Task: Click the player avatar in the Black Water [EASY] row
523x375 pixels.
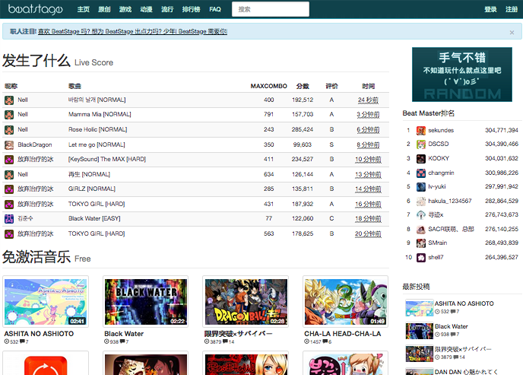Action: pos(9,219)
